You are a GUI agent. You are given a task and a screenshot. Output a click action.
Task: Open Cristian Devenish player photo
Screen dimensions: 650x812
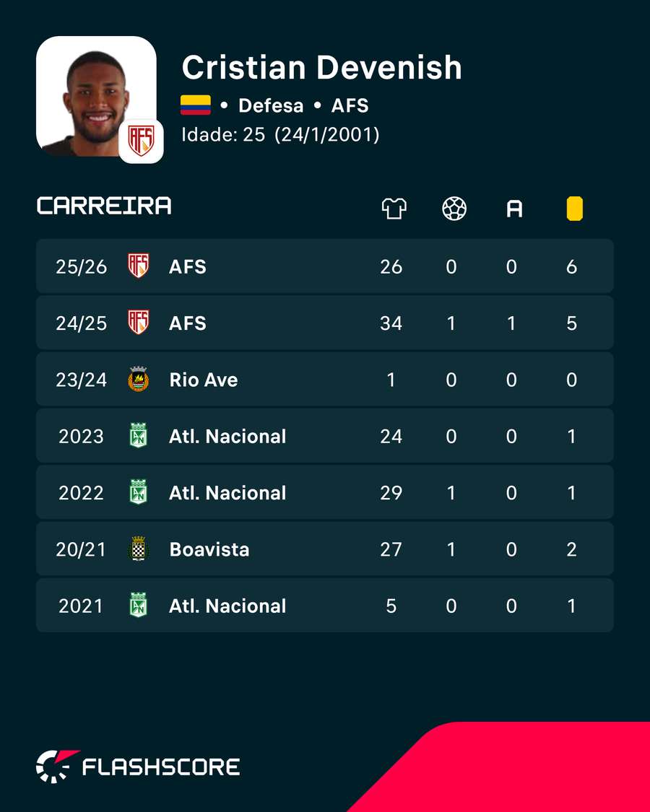96,96
